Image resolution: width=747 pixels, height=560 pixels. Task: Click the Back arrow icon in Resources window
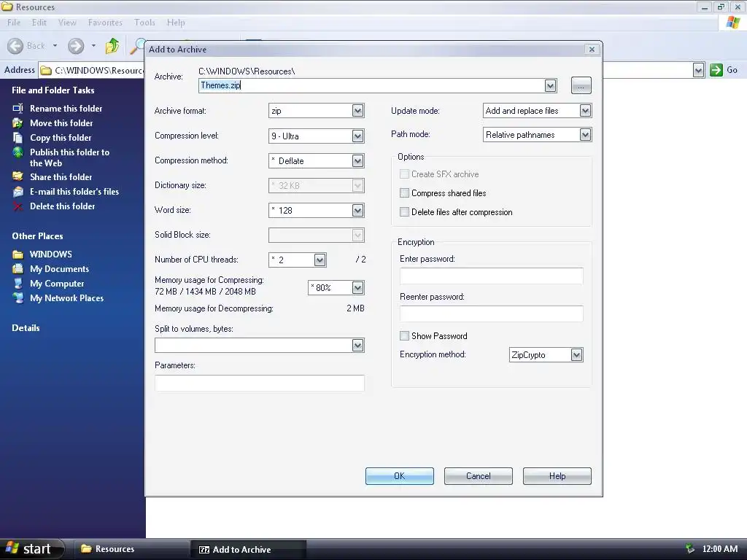coord(15,46)
